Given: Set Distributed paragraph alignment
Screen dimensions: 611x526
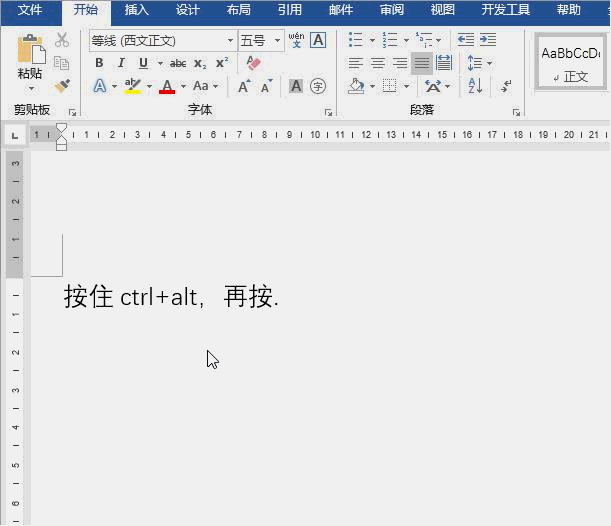Looking at the screenshot, I should click(x=444, y=63).
